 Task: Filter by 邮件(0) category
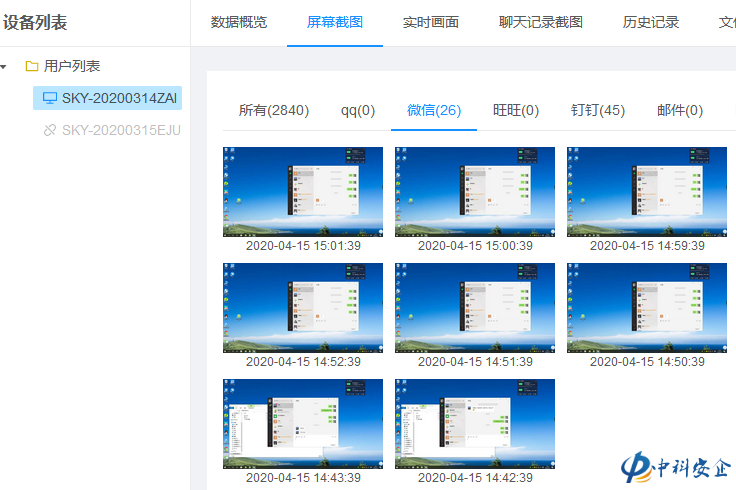click(680, 110)
